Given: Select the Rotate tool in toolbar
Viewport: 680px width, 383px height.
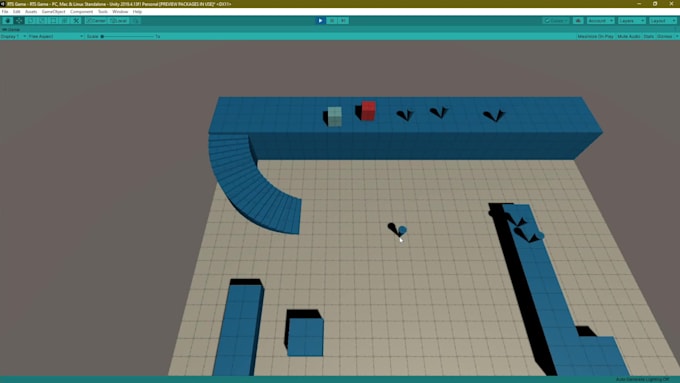Looking at the screenshot, I should pyautogui.click(x=30, y=21).
